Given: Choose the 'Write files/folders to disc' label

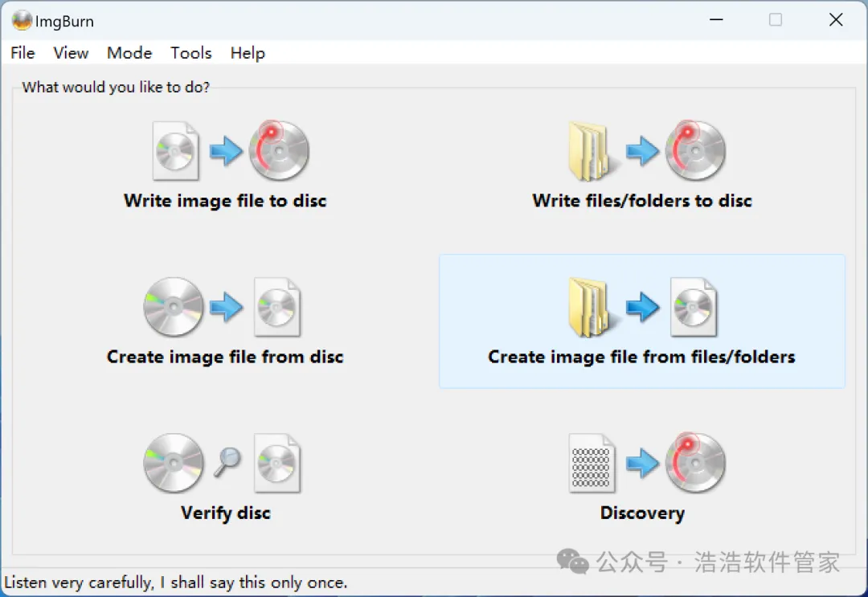Looking at the screenshot, I should (642, 201).
